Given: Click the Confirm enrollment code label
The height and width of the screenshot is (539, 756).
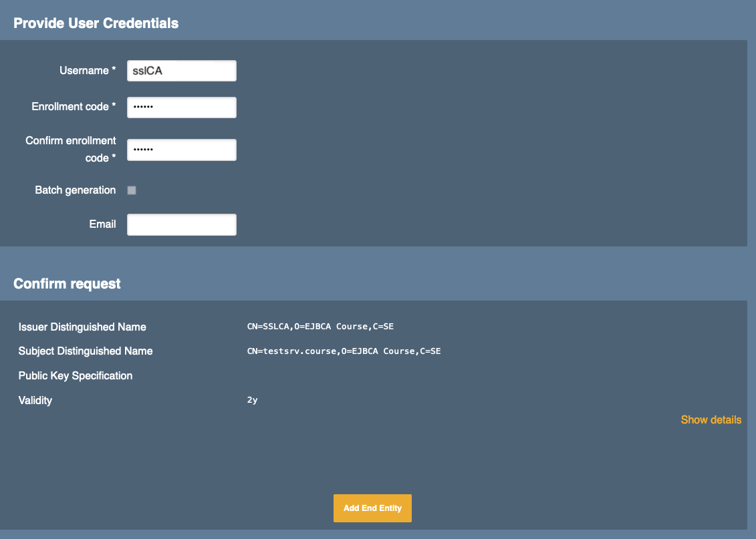Looking at the screenshot, I should [x=71, y=149].
